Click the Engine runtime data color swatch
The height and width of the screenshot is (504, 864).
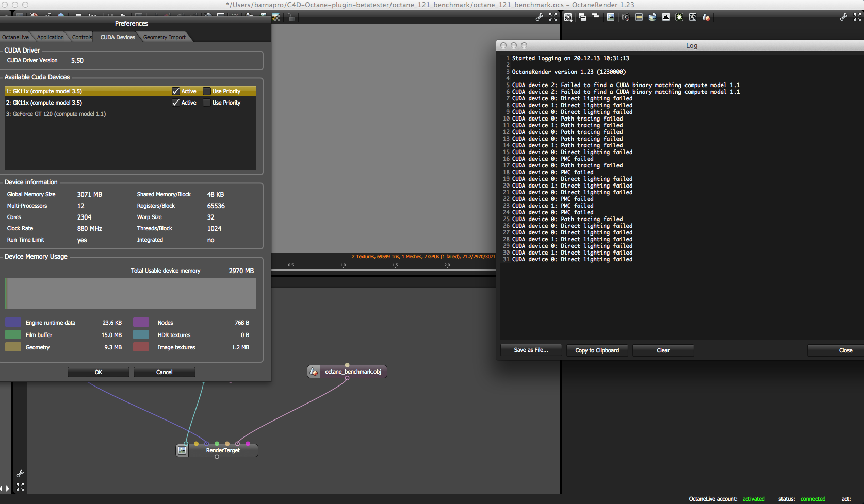pos(13,323)
